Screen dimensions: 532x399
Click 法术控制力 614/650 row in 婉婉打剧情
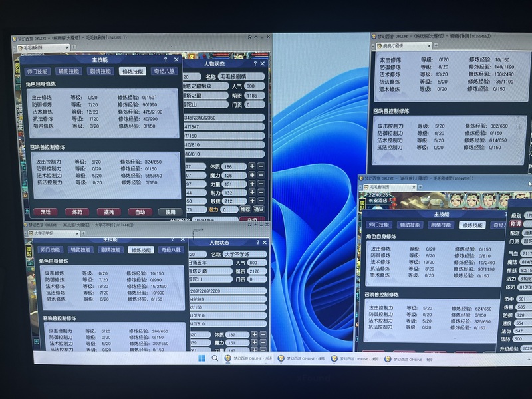pos(442,140)
